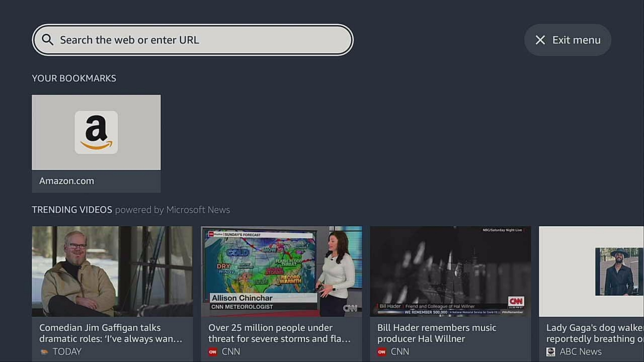
Task: Play the Bill Hader video thumbnail
Action: pyautogui.click(x=450, y=271)
